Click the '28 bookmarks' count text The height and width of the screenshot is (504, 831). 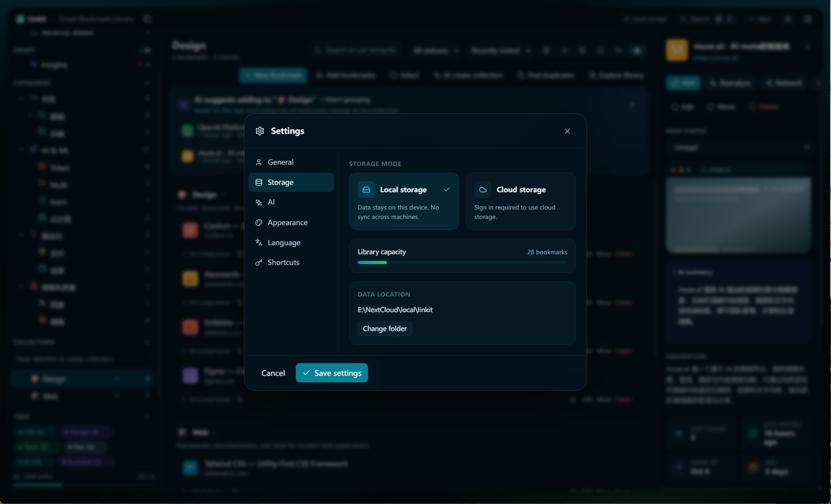tap(547, 252)
